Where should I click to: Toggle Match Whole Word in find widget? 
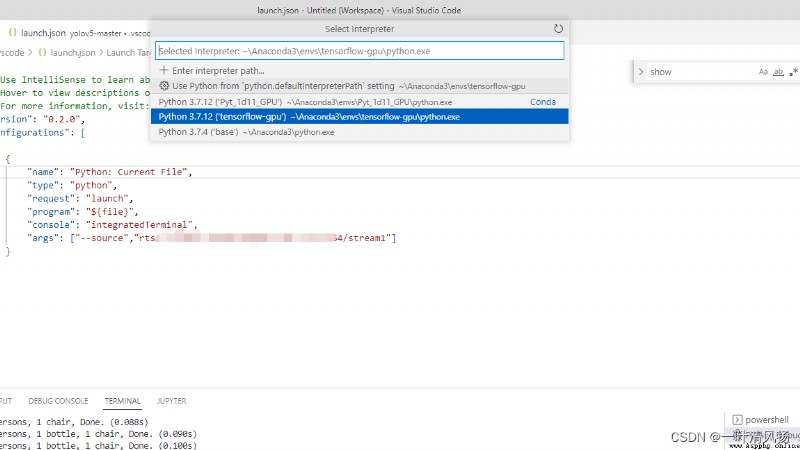pyautogui.click(x=778, y=72)
